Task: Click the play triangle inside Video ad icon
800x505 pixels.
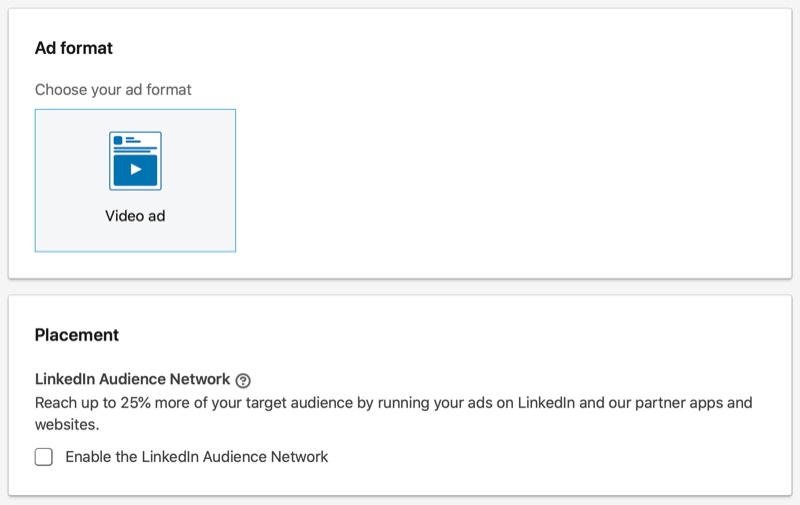Action: tap(136, 169)
